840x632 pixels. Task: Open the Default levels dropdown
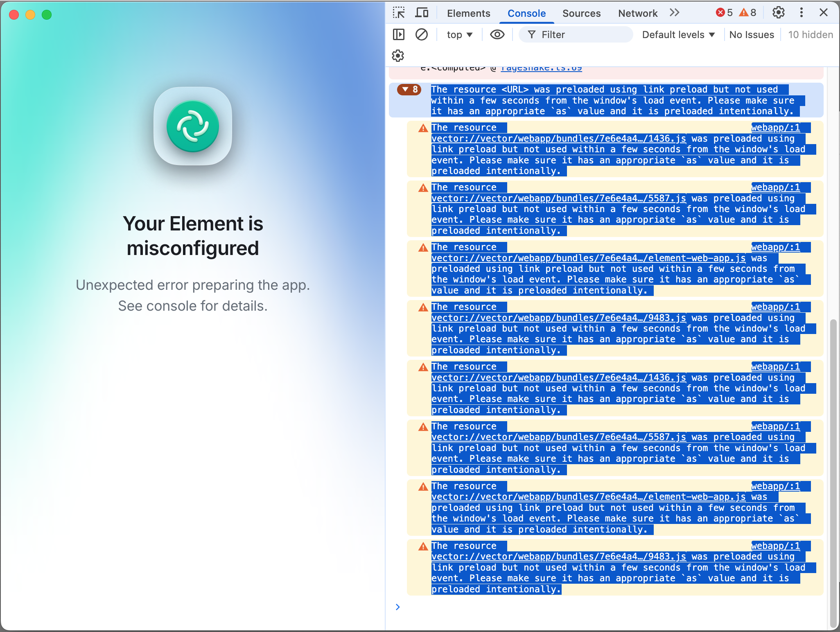pyautogui.click(x=678, y=35)
